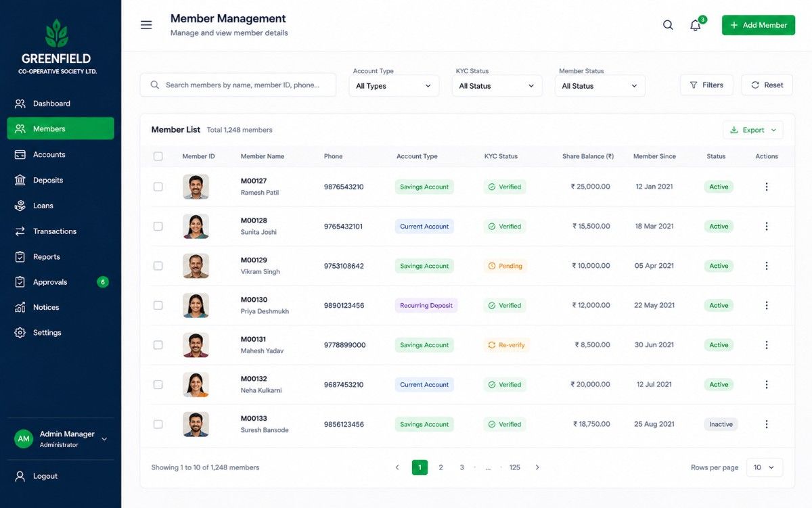Open actions menu for Suresh Bansode
This screenshot has height=508, width=812.
click(x=767, y=424)
